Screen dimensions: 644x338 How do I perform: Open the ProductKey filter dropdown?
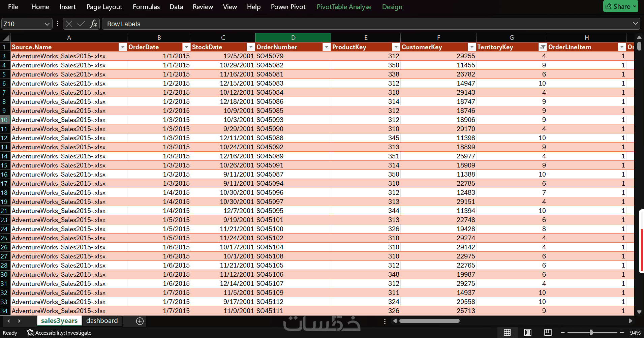396,47
